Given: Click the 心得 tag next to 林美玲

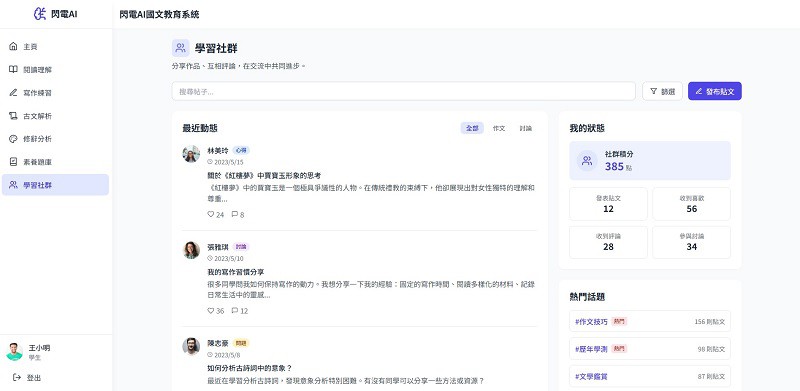Looking at the screenshot, I should click(241, 151).
